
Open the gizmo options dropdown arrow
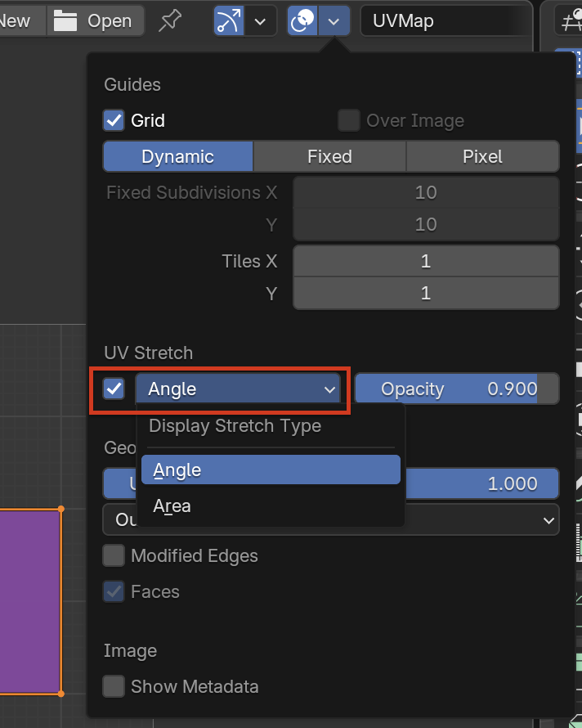[260, 20]
